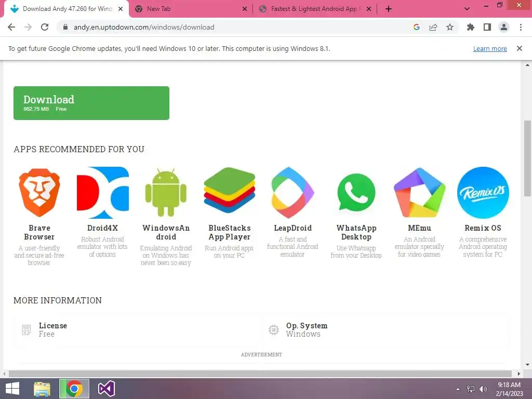
Task: Click the Chrome taskbar icon
Action: pyautogui.click(x=74, y=389)
